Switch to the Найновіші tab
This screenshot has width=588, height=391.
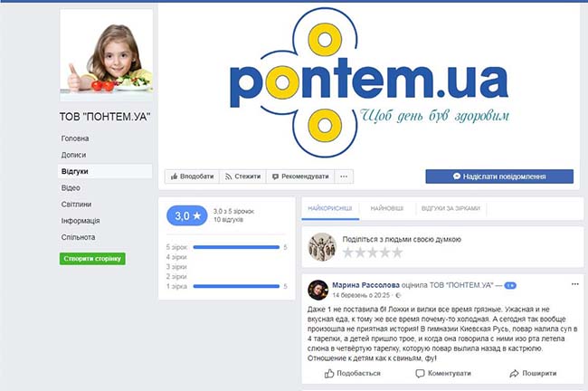click(386, 208)
